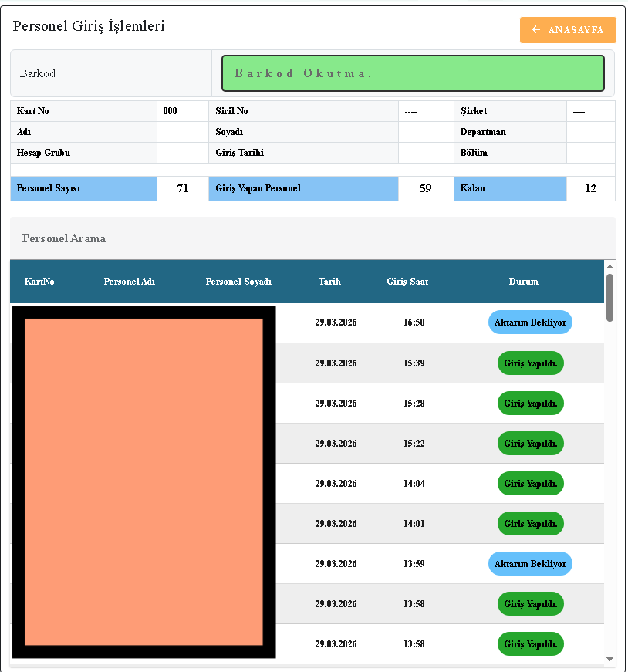The image size is (628, 672).
Task: Focus the Barkod Okutma input field
Action: point(414,73)
